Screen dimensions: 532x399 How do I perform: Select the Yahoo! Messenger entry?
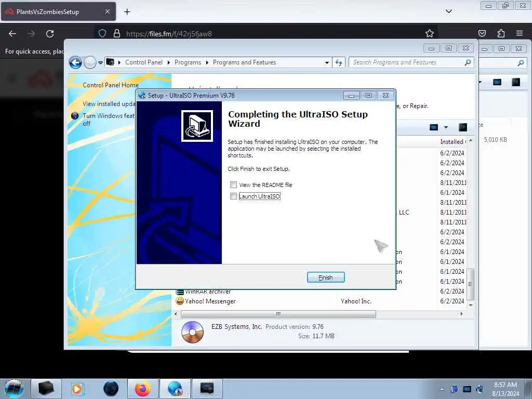[210, 301]
